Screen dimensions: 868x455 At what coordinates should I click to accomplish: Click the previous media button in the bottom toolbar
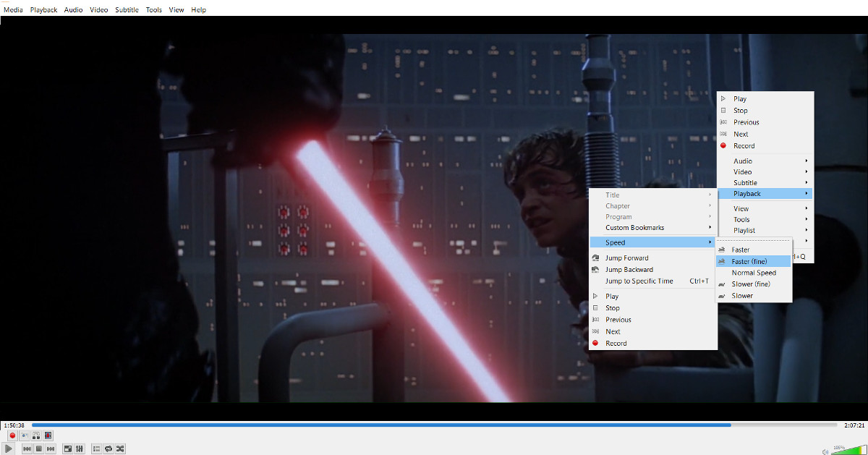[27, 449]
